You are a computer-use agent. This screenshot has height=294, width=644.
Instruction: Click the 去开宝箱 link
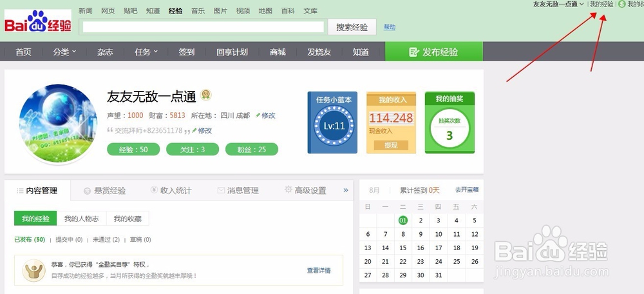pos(467,190)
